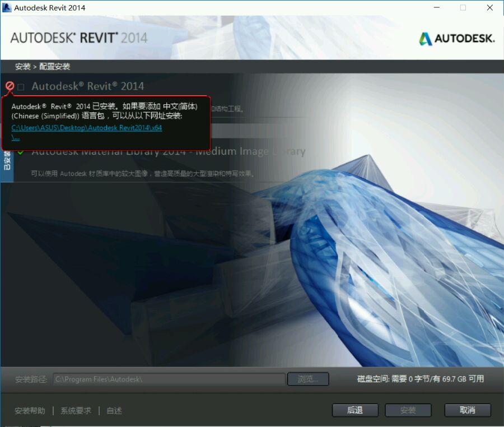The image size is (504, 427).
Task: Click the 取消 (Cancel) button
Action: [x=468, y=410]
